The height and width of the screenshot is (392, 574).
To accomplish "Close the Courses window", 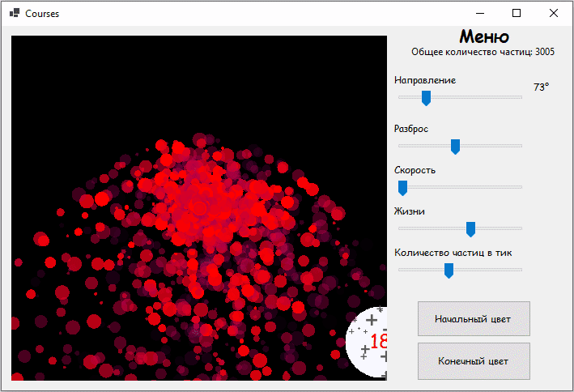I will click(x=554, y=13).
